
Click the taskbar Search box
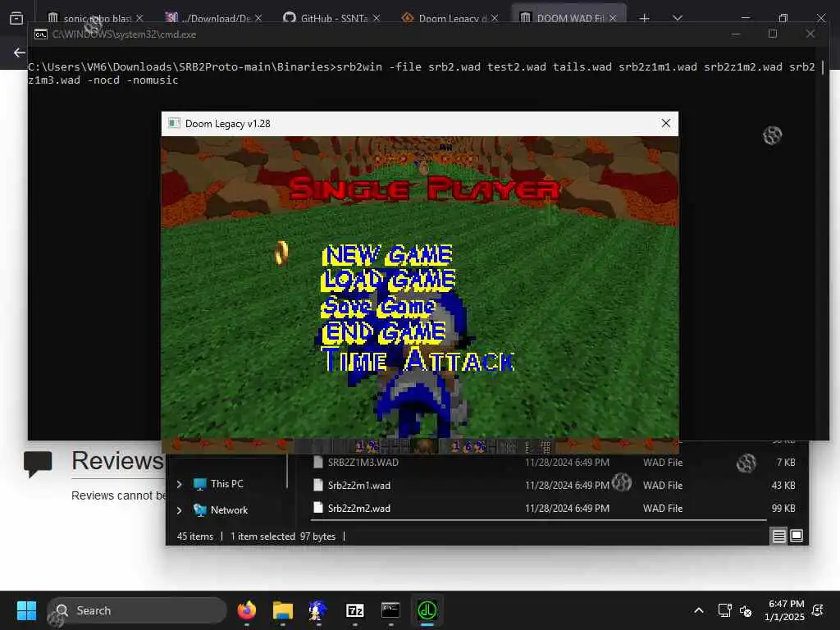[x=137, y=610]
